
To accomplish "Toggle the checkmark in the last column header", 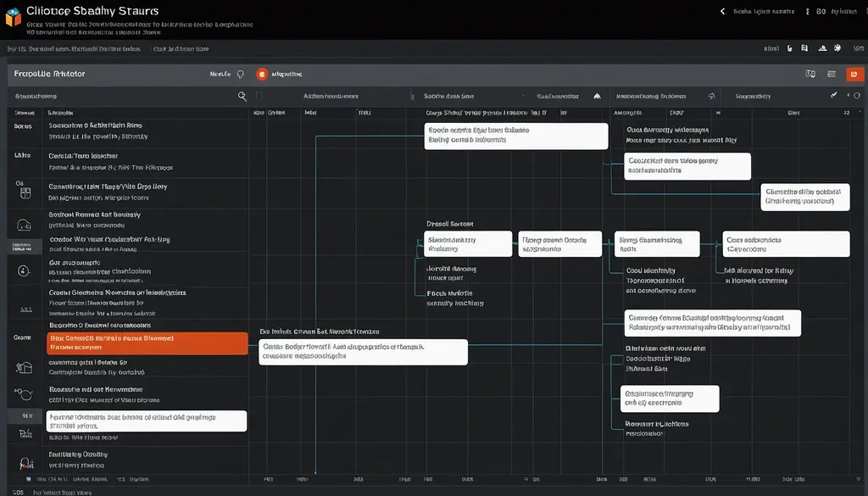I will pyautogui.click(x=832, y=97).
